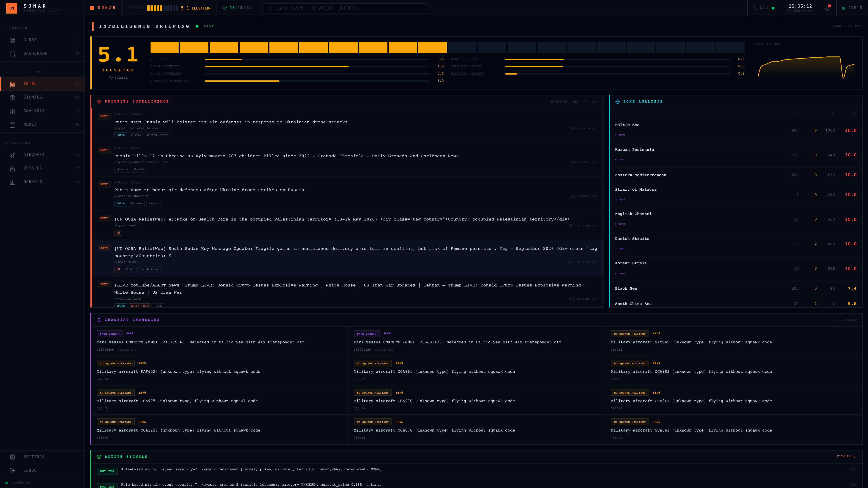Image resolution: width=868 pixels, height=488 pixels.
Task: Open SAMU49 military aircraft anomaly
Action: pos(734,342)
